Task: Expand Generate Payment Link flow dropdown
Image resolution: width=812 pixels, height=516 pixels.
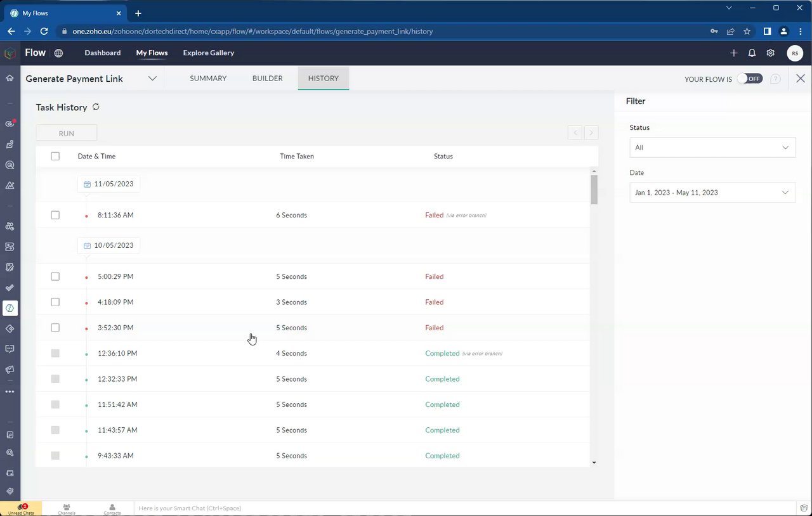Action: pos(152,79)
